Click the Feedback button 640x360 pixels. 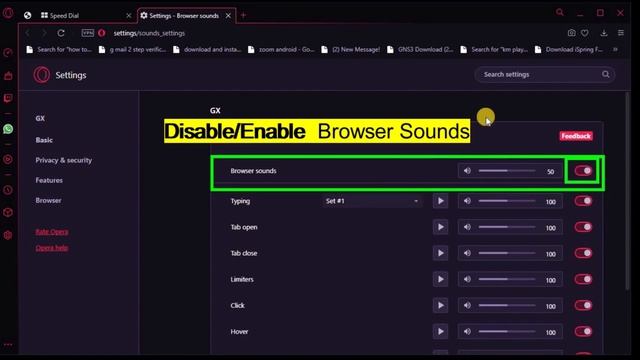click(576, 136)
